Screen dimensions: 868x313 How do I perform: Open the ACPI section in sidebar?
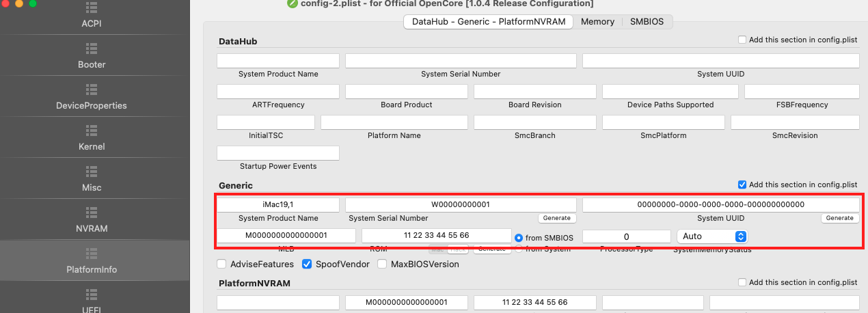point(92,15)
